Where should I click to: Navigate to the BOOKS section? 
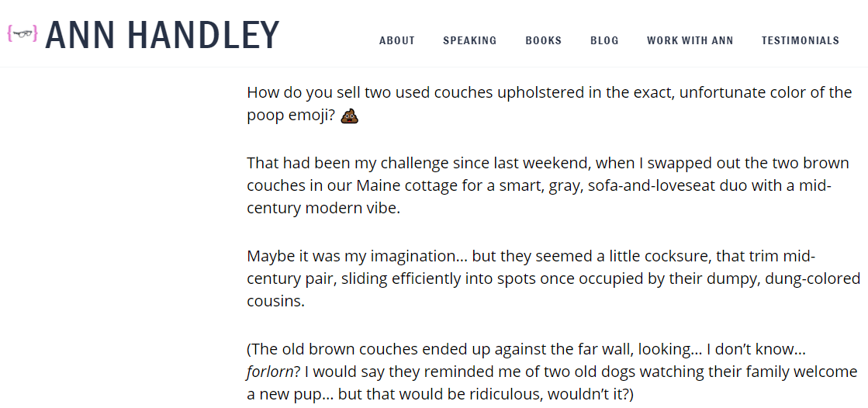544,40
